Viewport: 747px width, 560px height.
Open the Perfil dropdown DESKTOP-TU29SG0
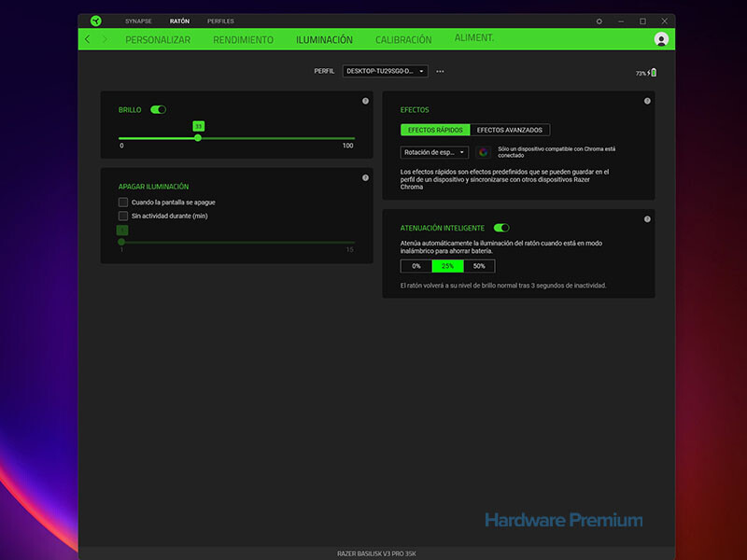tap(385, 71)
